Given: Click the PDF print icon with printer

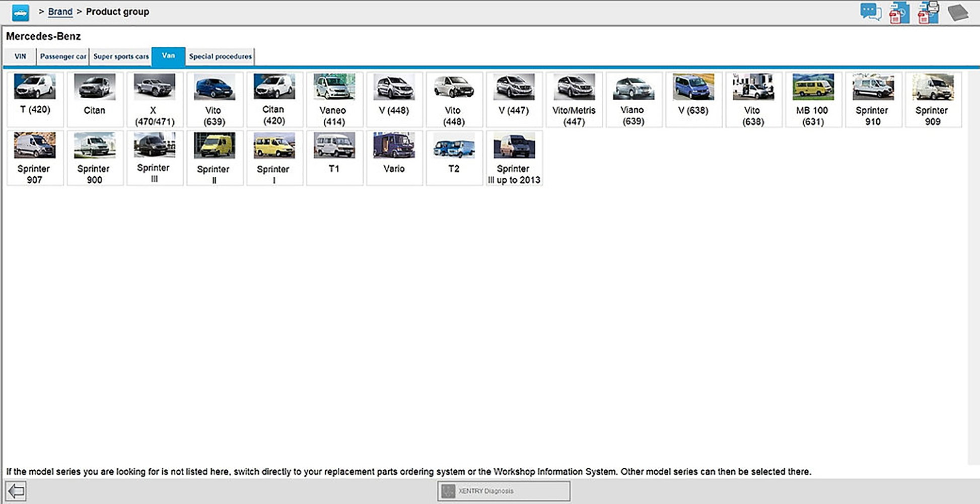Looking at the screenshot, I should point(928,13).
